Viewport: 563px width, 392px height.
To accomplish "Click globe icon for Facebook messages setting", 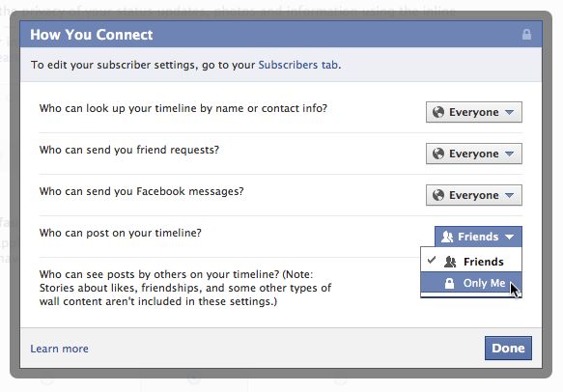I will click(438, 195).
